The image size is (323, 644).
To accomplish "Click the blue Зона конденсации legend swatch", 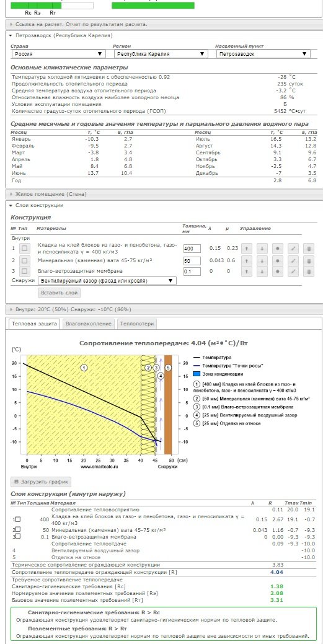I will pos(197,374).
